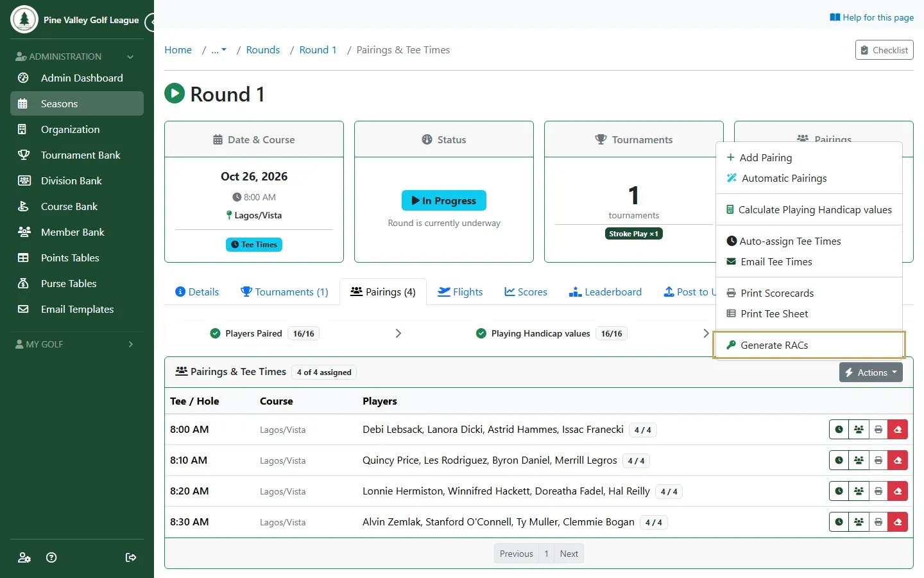
Task: Open the breadcrumb ellipsis dropdown
Action: coord(219,50)
